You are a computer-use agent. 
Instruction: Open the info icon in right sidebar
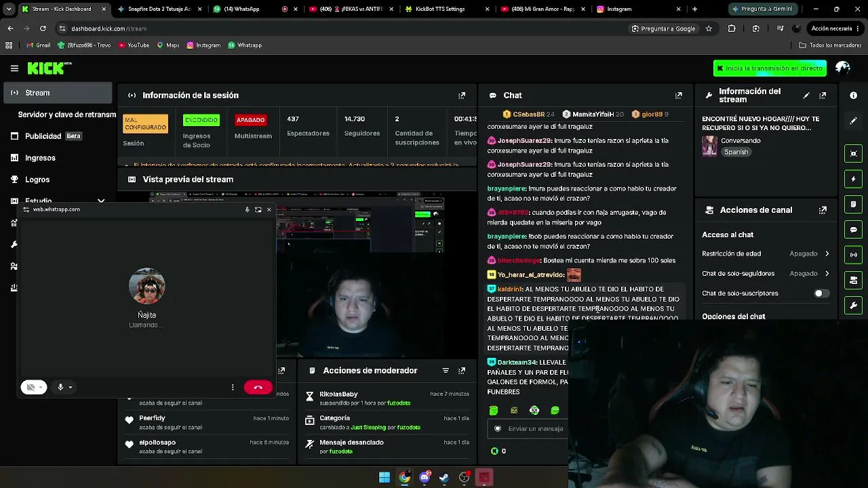pos(854,96)
